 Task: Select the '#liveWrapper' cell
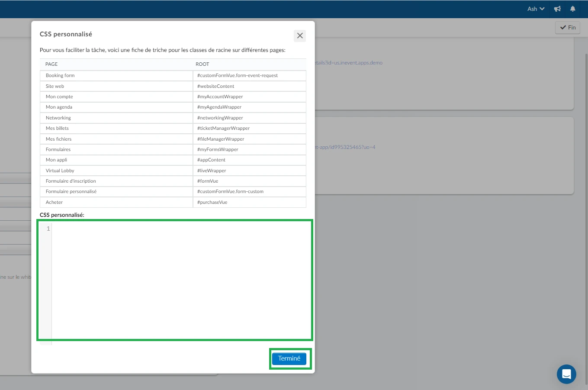pos(250,171)
